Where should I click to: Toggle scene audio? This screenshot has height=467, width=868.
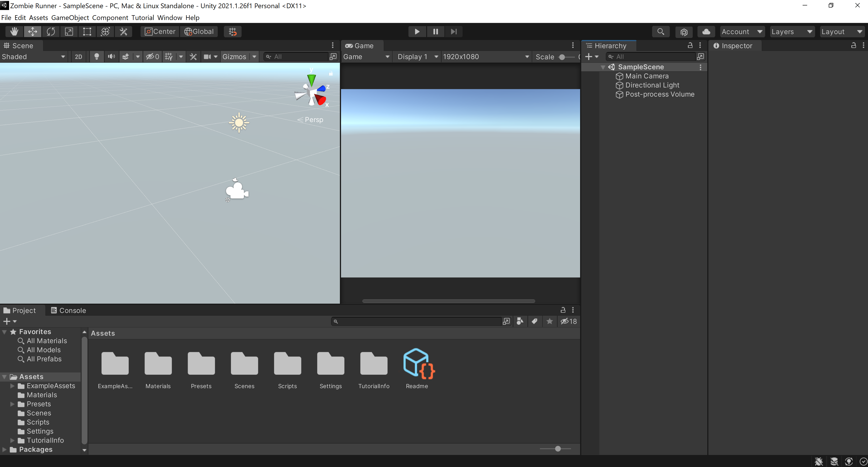click(x=111, y=57)
